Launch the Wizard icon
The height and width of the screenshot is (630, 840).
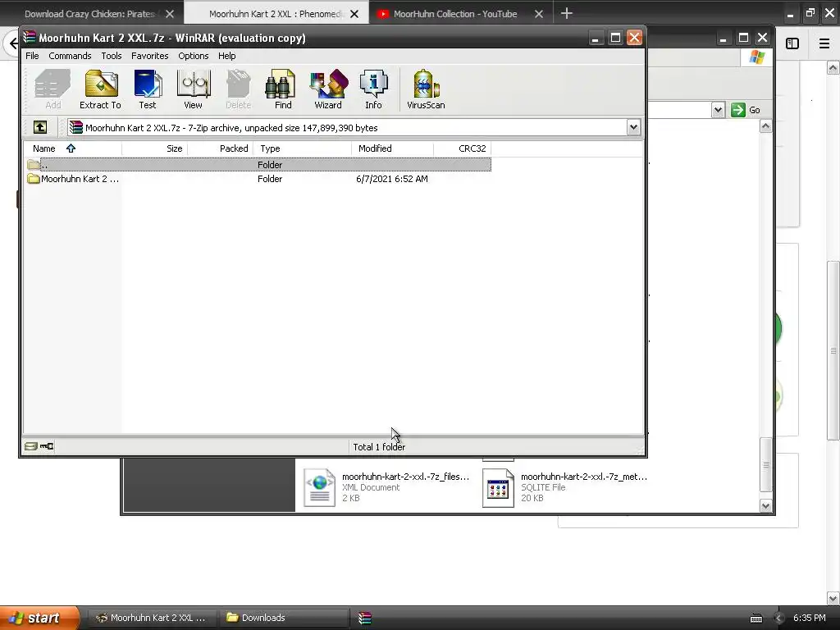point(328,89)
